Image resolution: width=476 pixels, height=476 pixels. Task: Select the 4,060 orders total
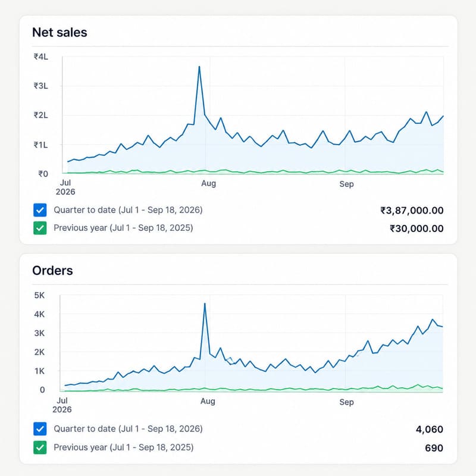pyautogui.click(x=429, y=429)
